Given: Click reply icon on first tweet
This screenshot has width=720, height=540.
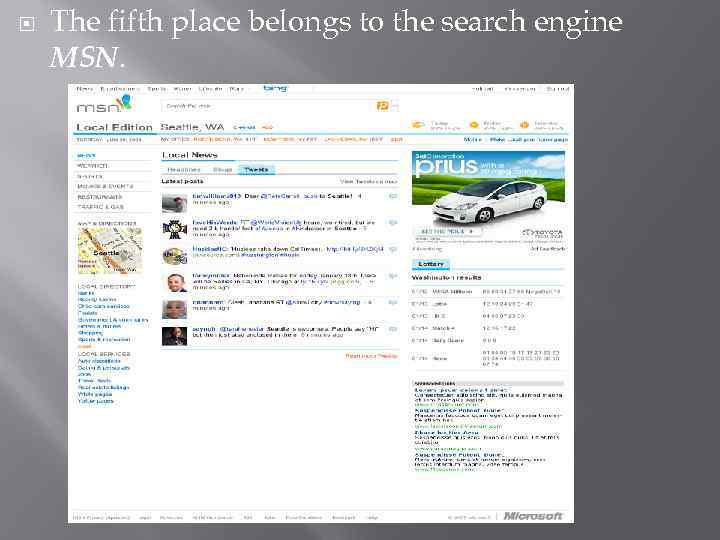Looking at the screenshot, I should click(393, 196).
